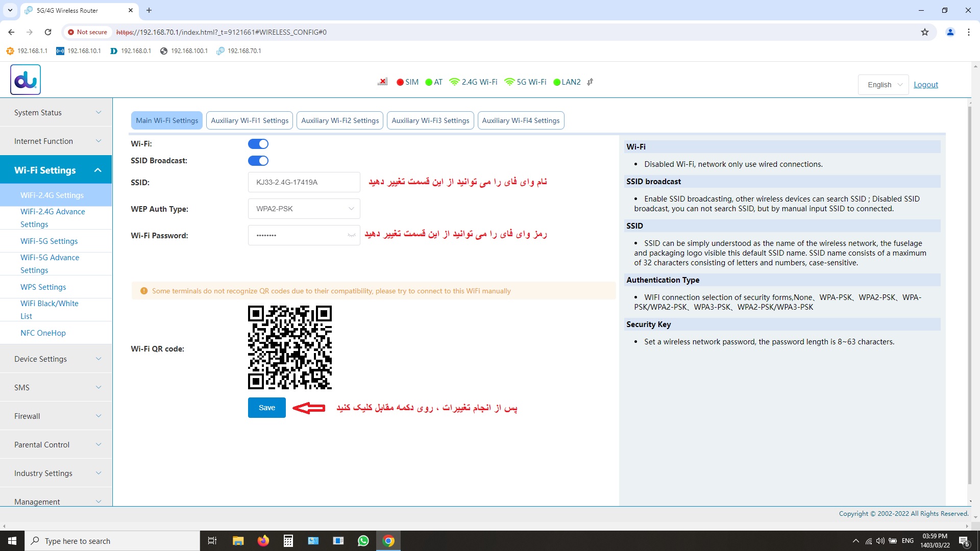The image size is (980, 551).
Task: Show Wi-Fi password with eye icon
Action: pyautogui.click(x=351, y=235)
